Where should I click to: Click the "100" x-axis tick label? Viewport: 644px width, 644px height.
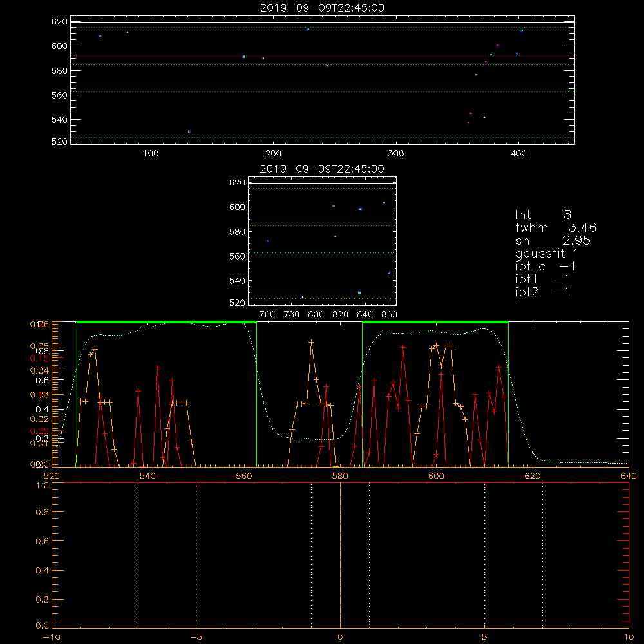point(151,154)
